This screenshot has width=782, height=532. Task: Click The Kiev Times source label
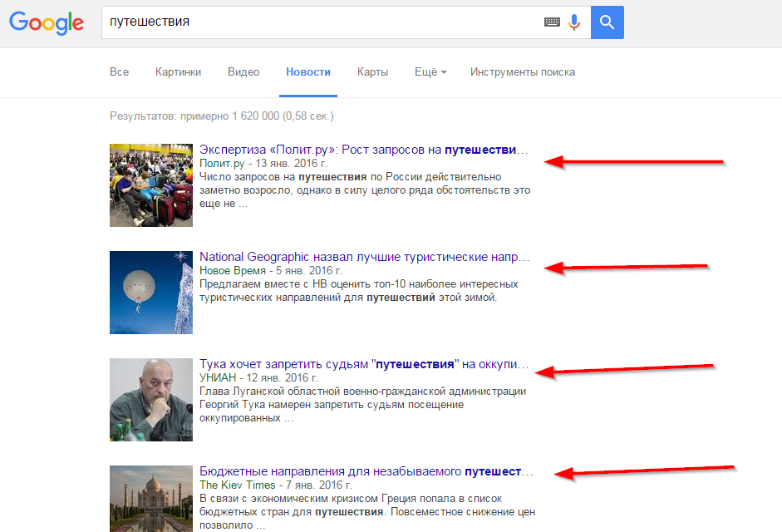(238, 485)
